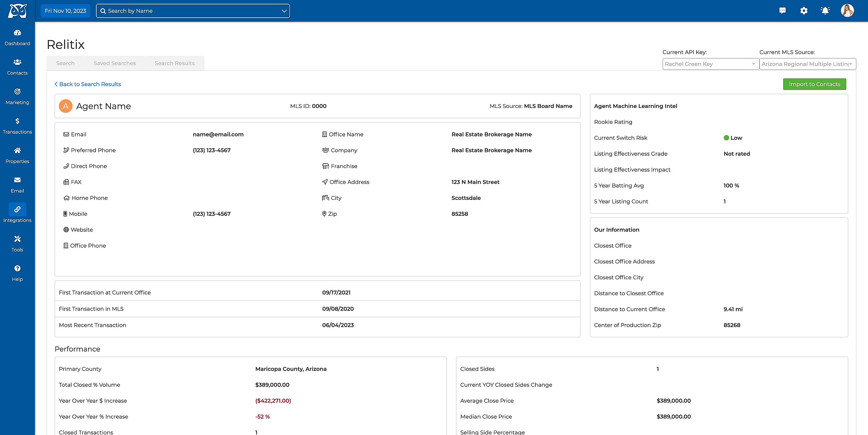
Task: Click the 123 N Main Street address
Action: (475, 182)
